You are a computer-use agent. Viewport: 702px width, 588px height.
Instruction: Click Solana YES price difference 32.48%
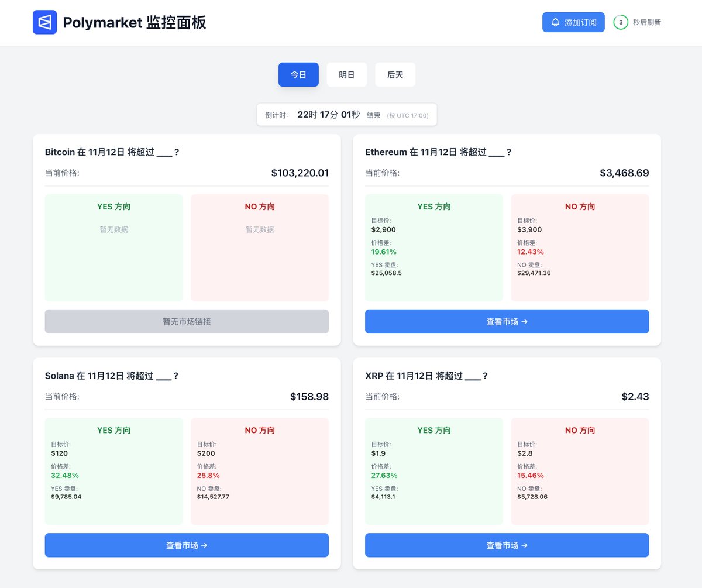click(65, 475)
